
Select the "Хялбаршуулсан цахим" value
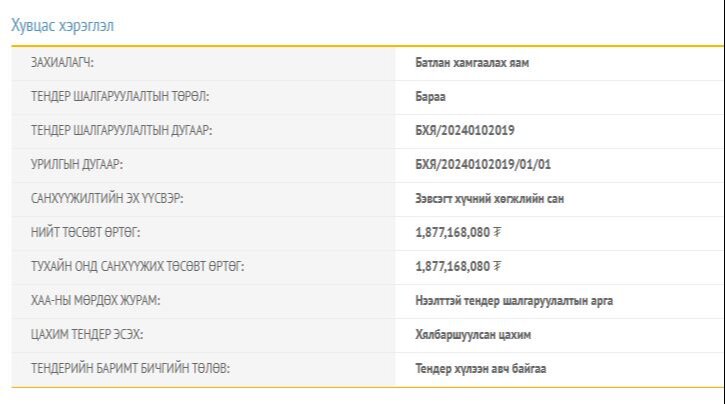[x=473, y=335]
